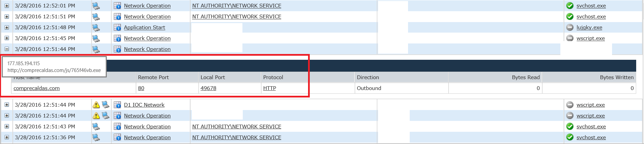This screenshot has width=644, height=144.
Task: Click the NT AUTHORITY\NETWORK SERVICE link at 12:51:43 PM
Action: pos(237,127)
